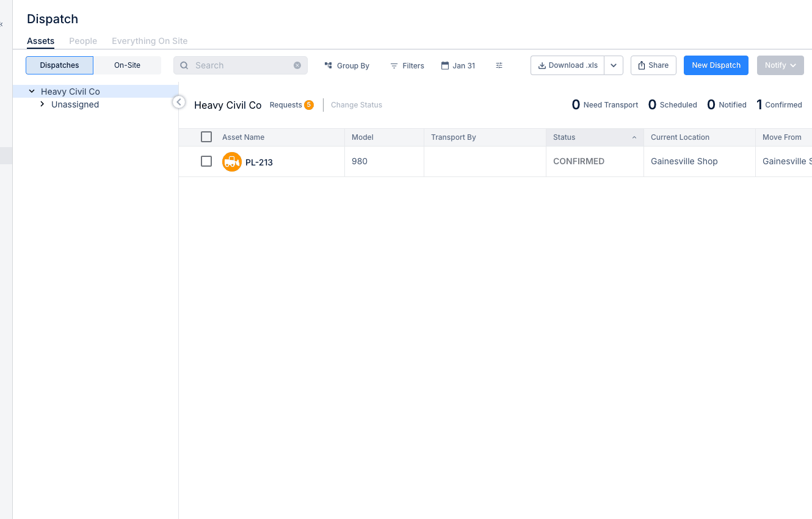Open the On-Site tab
812x519 pixels.
pos(127,65)
